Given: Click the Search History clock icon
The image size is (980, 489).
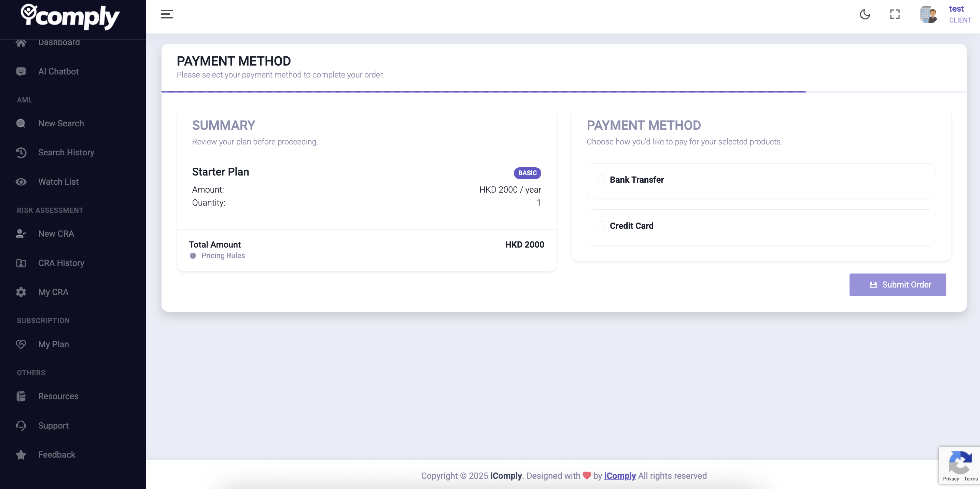Looking at the screenshot, I should click(x=21, y=153).
